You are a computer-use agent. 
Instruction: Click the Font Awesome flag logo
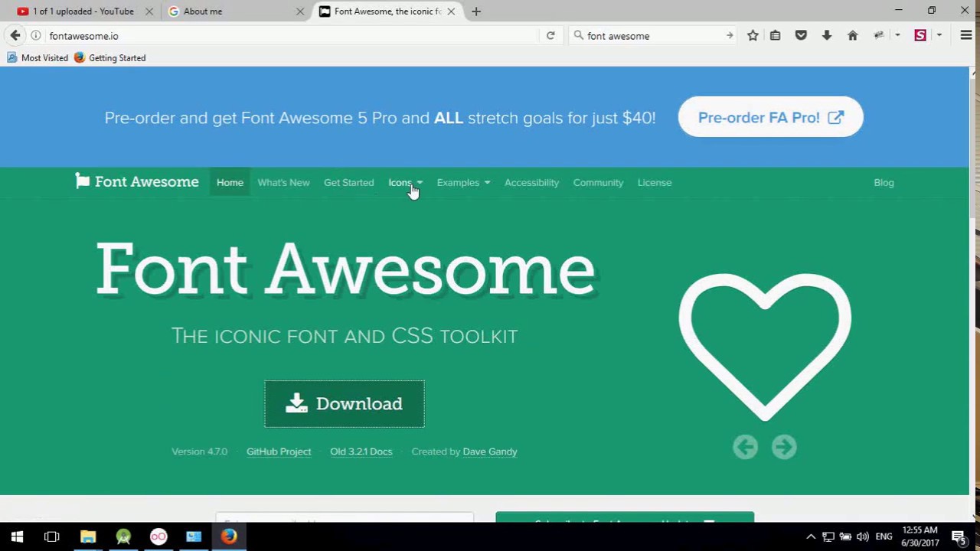pyautogui.click(x=83, y=181)
